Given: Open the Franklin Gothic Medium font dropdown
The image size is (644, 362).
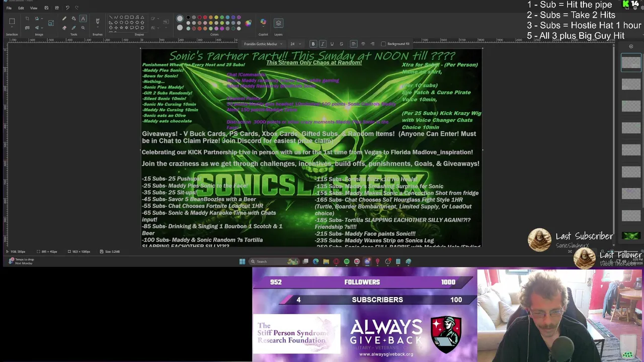Looking at the screenshot, I should tap(263, 44).
